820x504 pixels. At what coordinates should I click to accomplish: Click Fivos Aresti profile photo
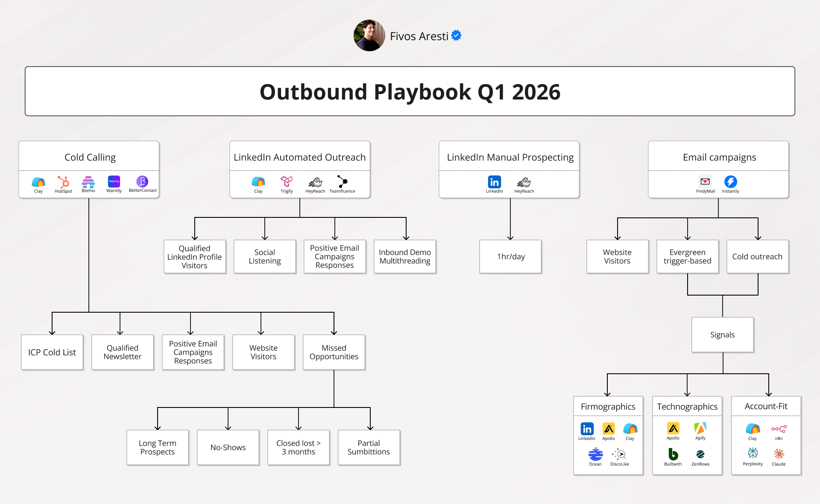pos(369,36)
